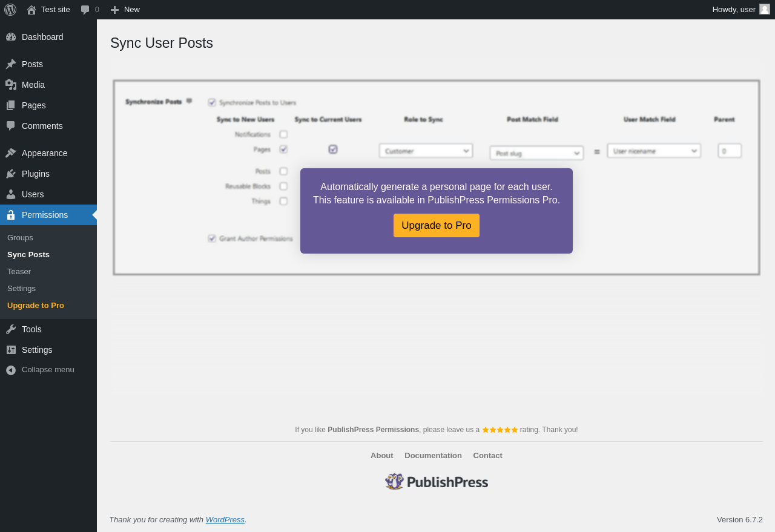Image resolution: width=775 pixels, height=532 pixels.
Task: Click the Sync User Posts heading
Action: pos(162,43)
